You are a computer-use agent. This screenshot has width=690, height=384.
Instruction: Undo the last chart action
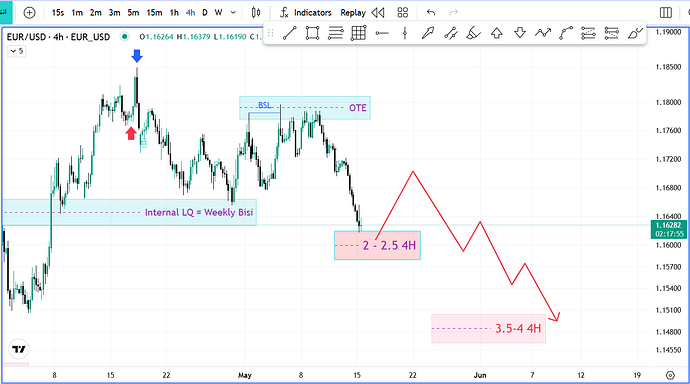431,13
